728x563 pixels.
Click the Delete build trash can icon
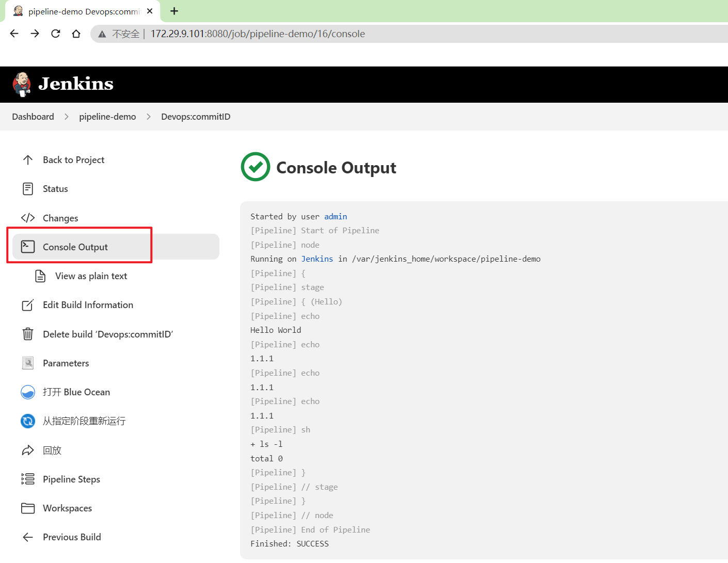28,334
